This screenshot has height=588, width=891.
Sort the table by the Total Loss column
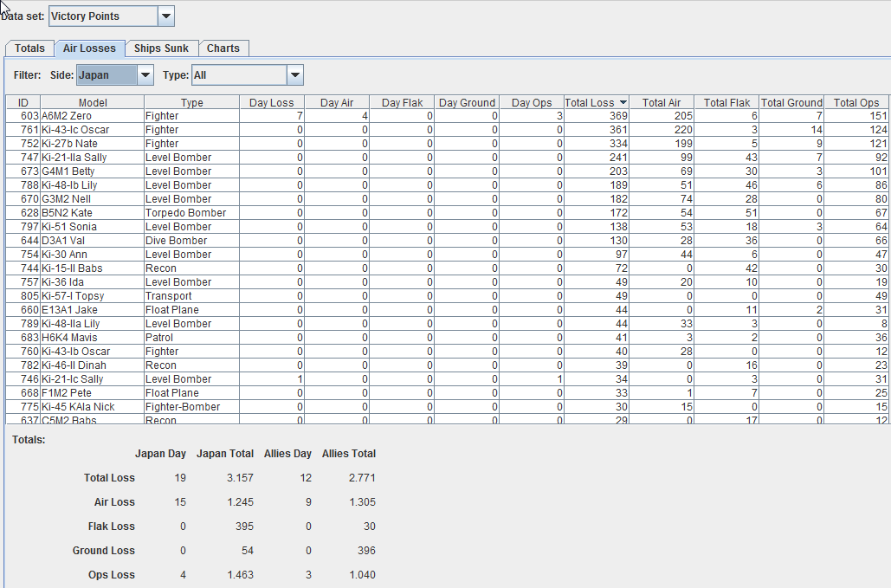point(595,102)
